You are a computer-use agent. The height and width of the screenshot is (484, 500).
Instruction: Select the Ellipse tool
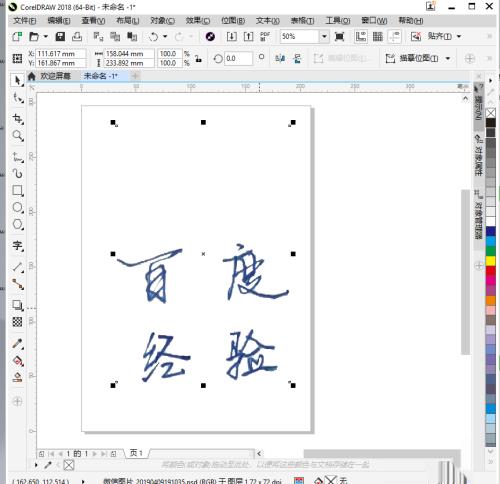(x=17, y=207)
